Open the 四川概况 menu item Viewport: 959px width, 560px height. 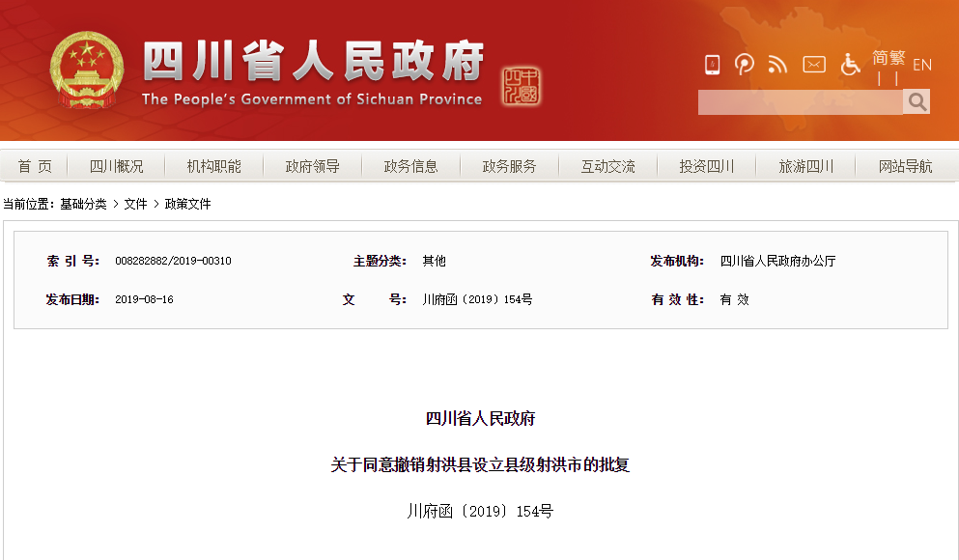pos(116,166)
